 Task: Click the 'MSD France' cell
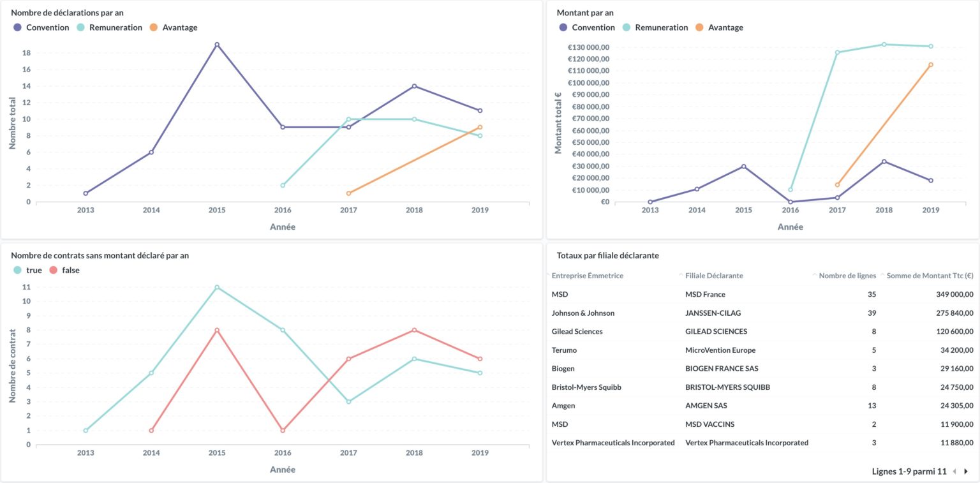pos(705,294)
